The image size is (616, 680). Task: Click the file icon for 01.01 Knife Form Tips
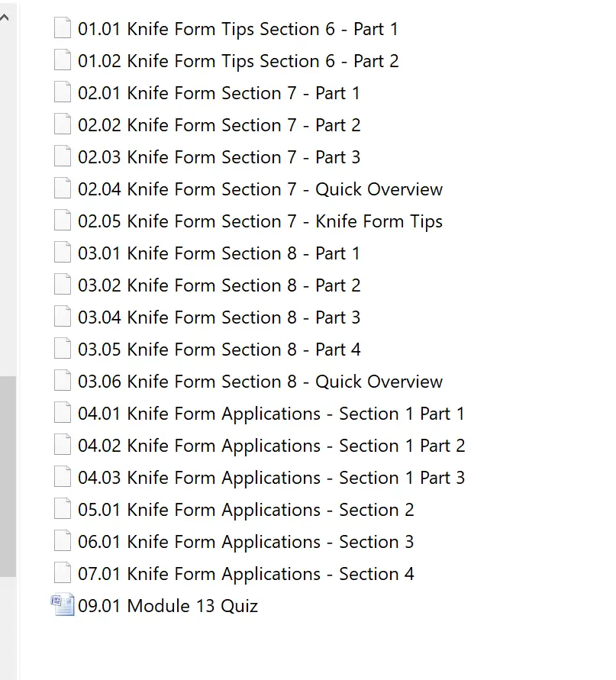point(63,29)
